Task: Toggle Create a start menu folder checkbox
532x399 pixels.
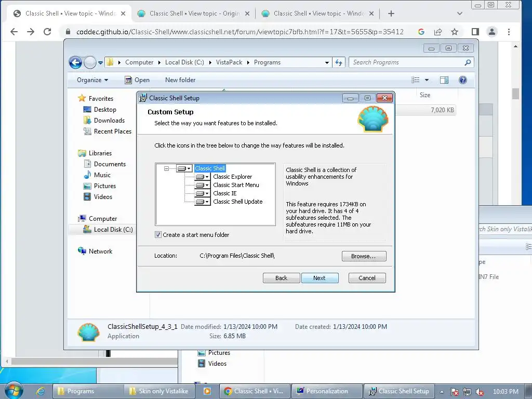Action: 158,234
